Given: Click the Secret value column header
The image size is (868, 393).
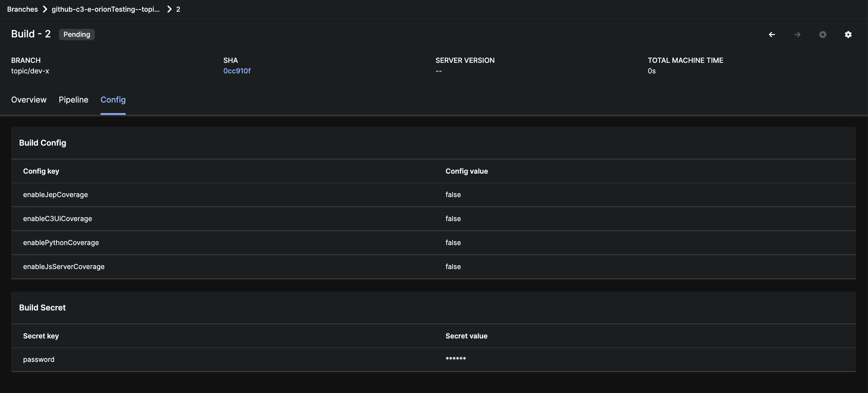Looking at the screenshot, I should click(x=466, y=336).
